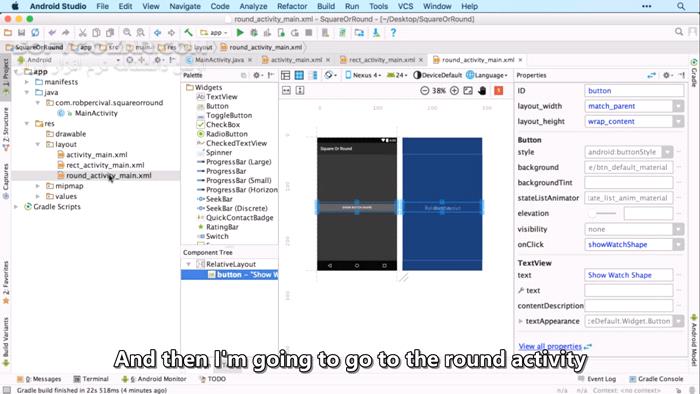Image resolution: width=700 pixels, height=394 pixels.
Task: Click the text field showing Show Watch Shape
Action: 628,275
